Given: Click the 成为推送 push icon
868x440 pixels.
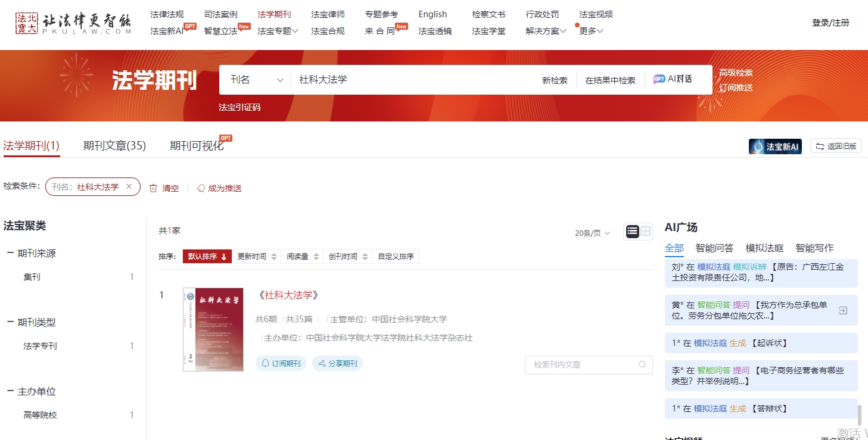Looking at the screenshot, I should pos(201,188).
